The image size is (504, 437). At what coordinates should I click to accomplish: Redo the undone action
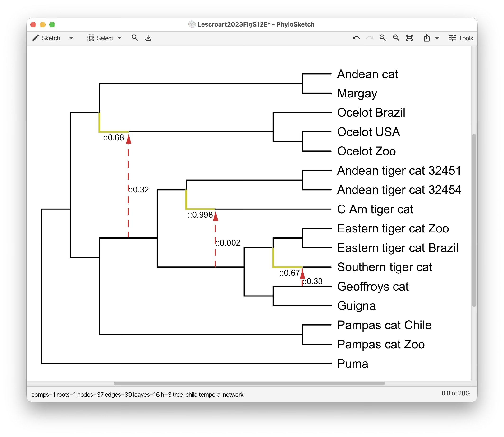pyautogui.click(x=370, y=38)
